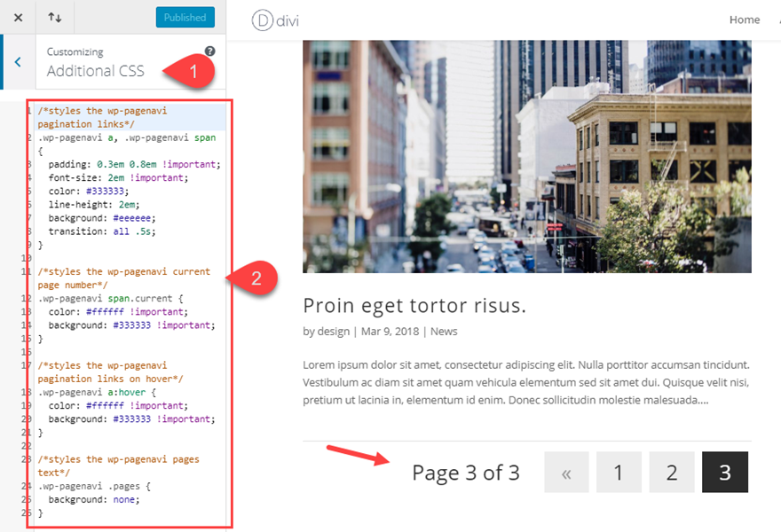The width and height of the screenshot is (781, 532).
Task: Click the up-down arrows icon in the header
Action: coord(54,17)
